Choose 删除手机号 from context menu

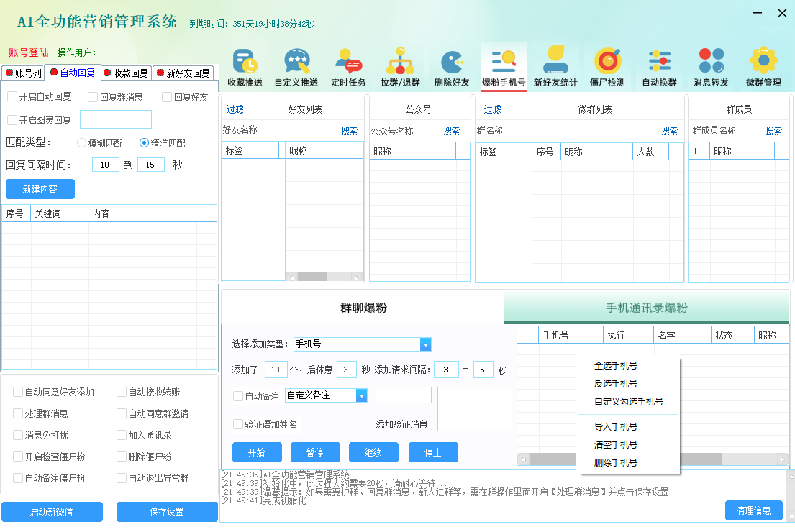tap(616, 462)
